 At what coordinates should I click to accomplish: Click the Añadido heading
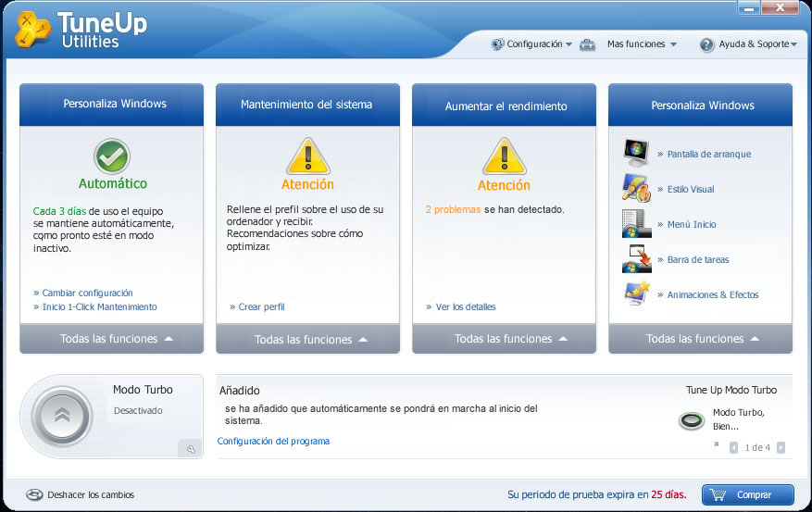(x=239, y=391)
